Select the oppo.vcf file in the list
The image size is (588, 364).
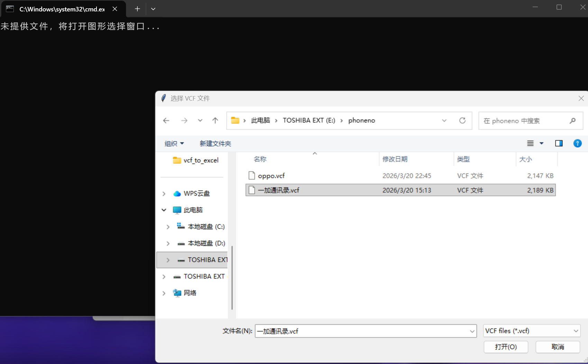coord(272,175)
